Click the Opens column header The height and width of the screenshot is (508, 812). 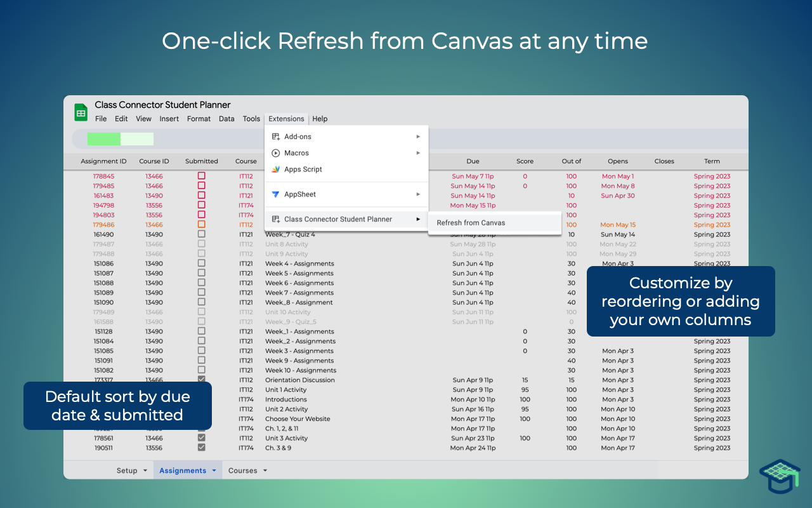(x=618, y=161)
